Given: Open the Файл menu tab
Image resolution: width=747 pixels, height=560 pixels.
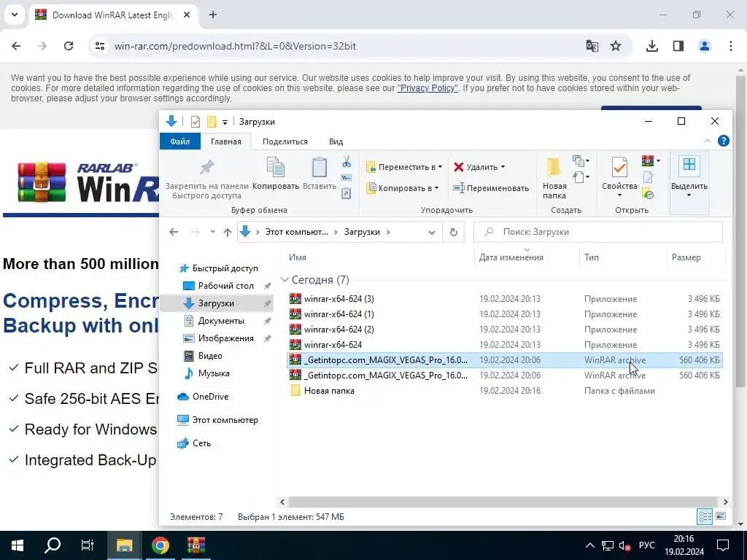Looking at the screenshot, I should (179, 141).
